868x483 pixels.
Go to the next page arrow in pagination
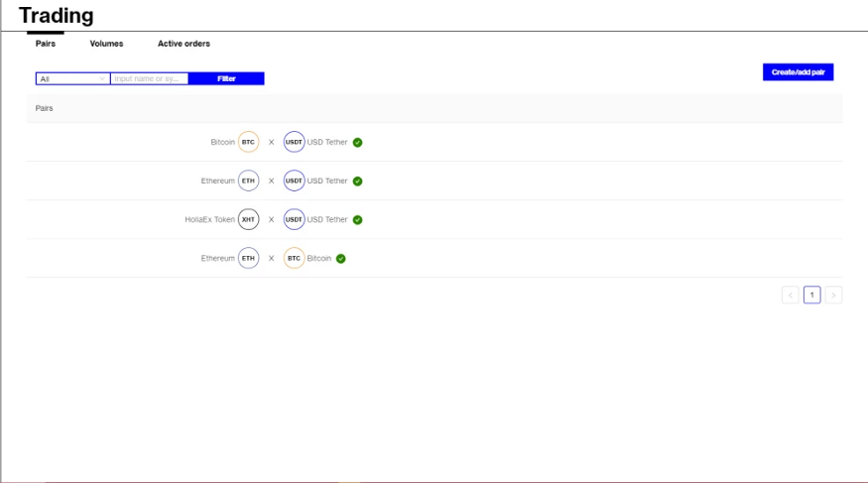coord(833,295)
